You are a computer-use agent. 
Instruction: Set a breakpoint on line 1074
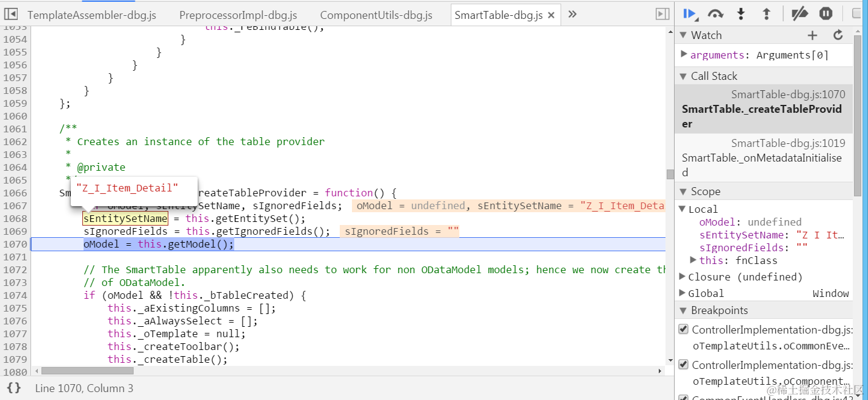pos(14,295)
